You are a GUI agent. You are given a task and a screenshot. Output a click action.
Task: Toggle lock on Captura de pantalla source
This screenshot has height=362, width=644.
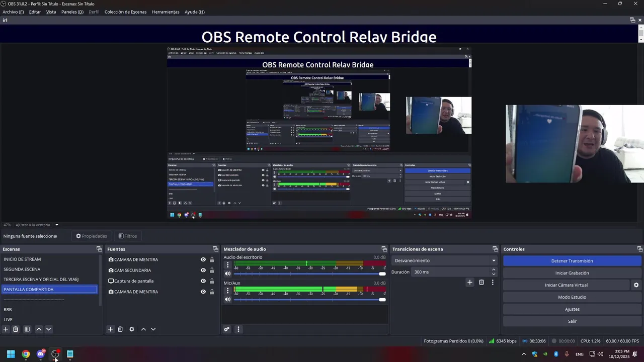[x=212, y=281]
